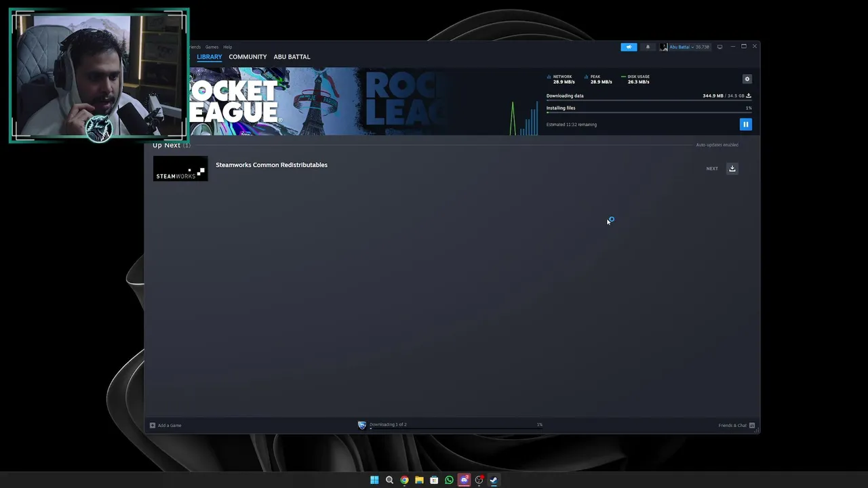
Task: Open Friends & Chat
Action: coord(736,425)
